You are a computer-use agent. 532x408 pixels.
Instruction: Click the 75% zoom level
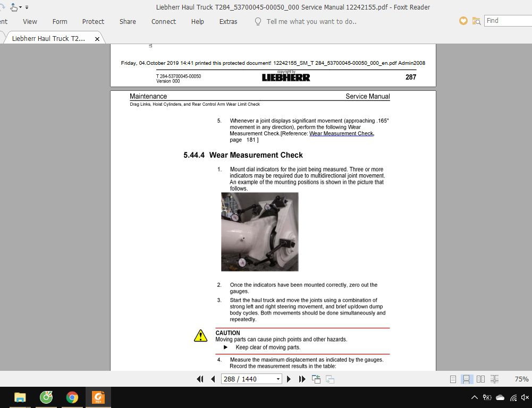click(x=521, y=379)
